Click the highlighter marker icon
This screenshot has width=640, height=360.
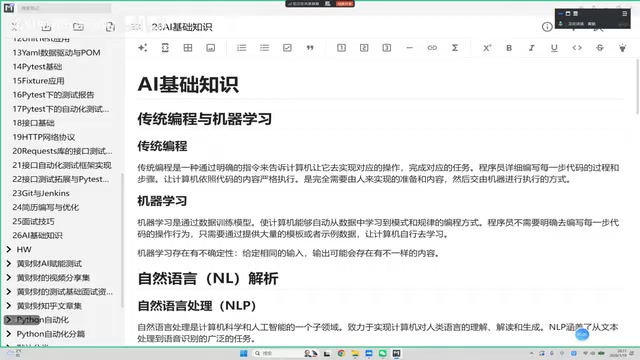pos(622,48)
